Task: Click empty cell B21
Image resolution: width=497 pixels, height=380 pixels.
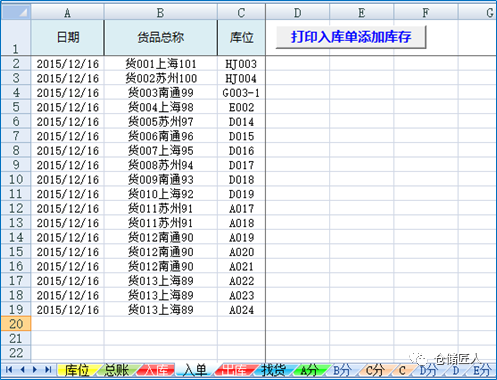Action: tap(161, 338)
